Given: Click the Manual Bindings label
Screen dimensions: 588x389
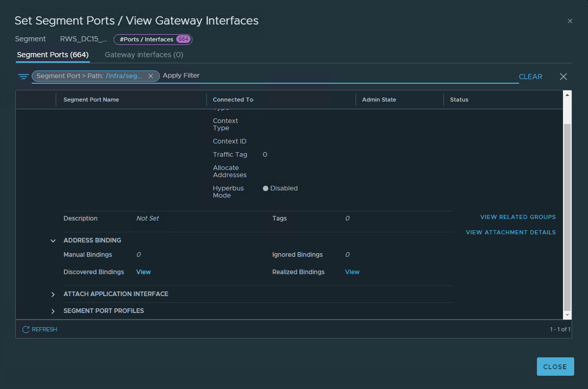Looking at the screenshot, I should (88, 255).
